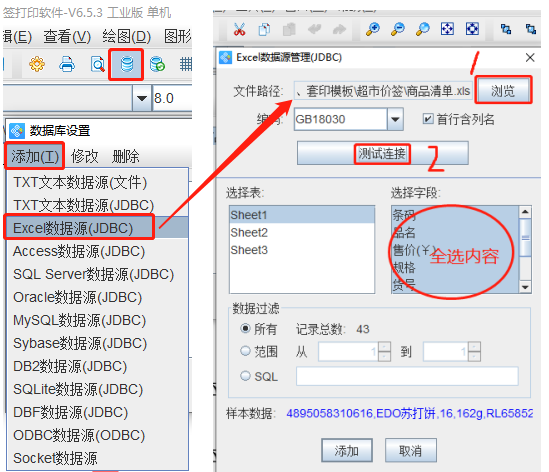Select the SQL radio button
The height and width of the screenshot is (472, 549).
click(245, 376)
